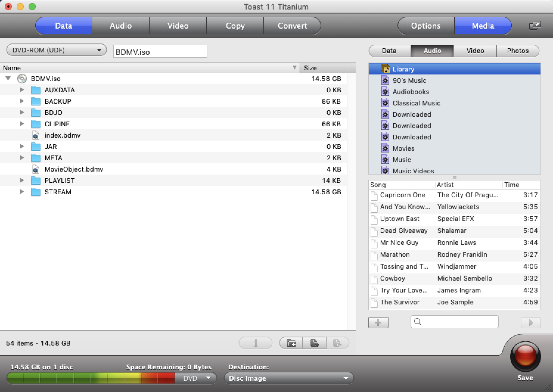Screen dimensions: 553x392
Task: Click the magnifier icon in search box
Action: click(418, 322)
